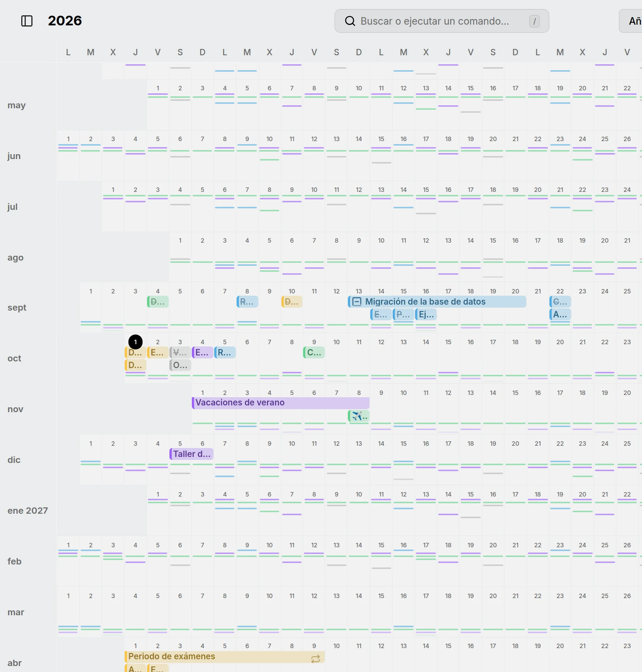Select day 18 in the December row
642x672 pixels.
point(471,444)
